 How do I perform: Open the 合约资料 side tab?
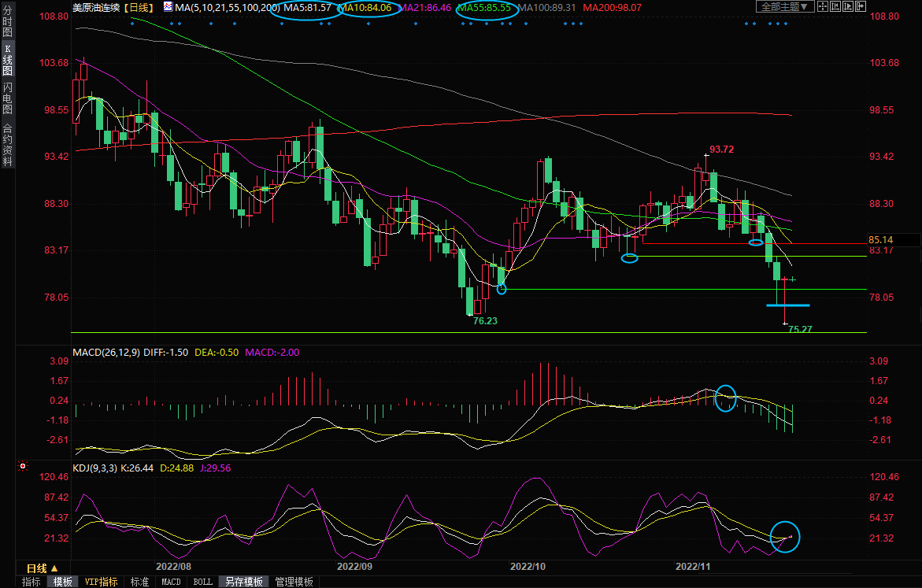click(x=7, y=145)
